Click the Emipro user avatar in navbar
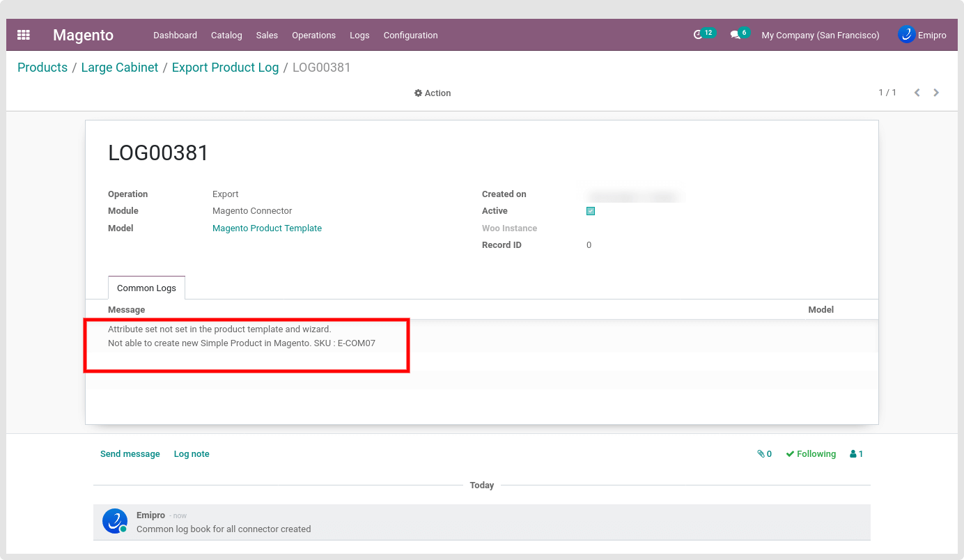The image size is (964, 560). [906, 35]
